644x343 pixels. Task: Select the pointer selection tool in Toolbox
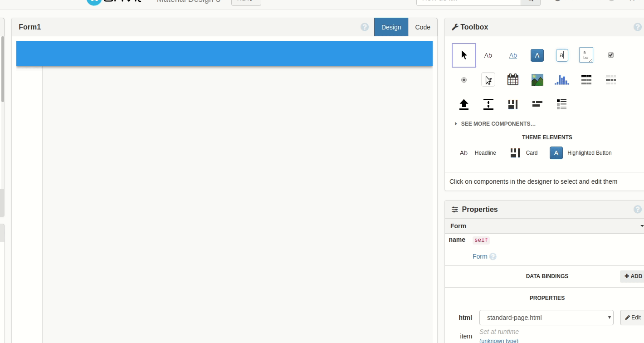pos(463,55)
